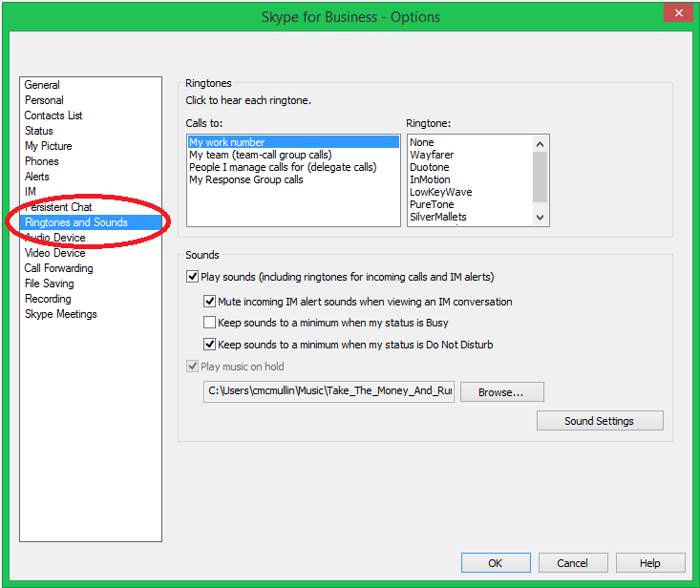The height and width of the screenshot is (588, 700).
Task: Select Ringtones and Sounds category
Action: pyautogui.click(x=91, y=222)
